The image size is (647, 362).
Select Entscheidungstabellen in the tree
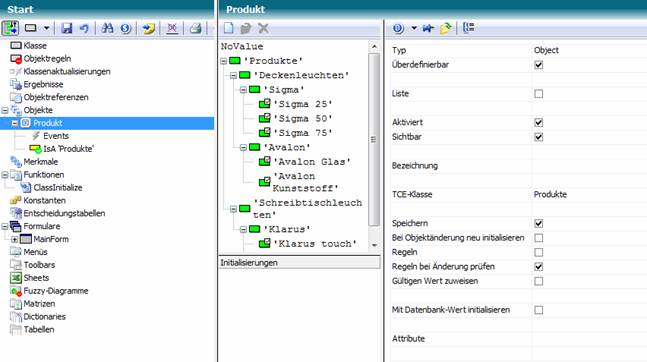point(64,213)
